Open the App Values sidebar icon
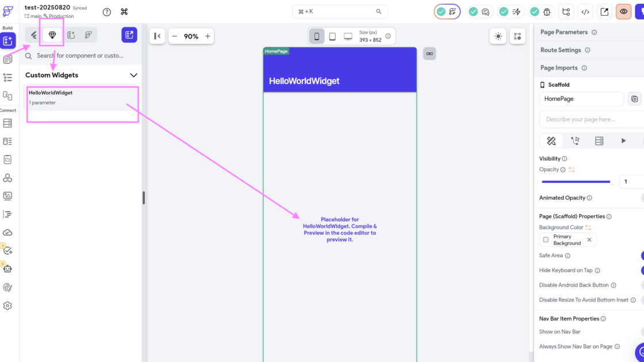 7,159
